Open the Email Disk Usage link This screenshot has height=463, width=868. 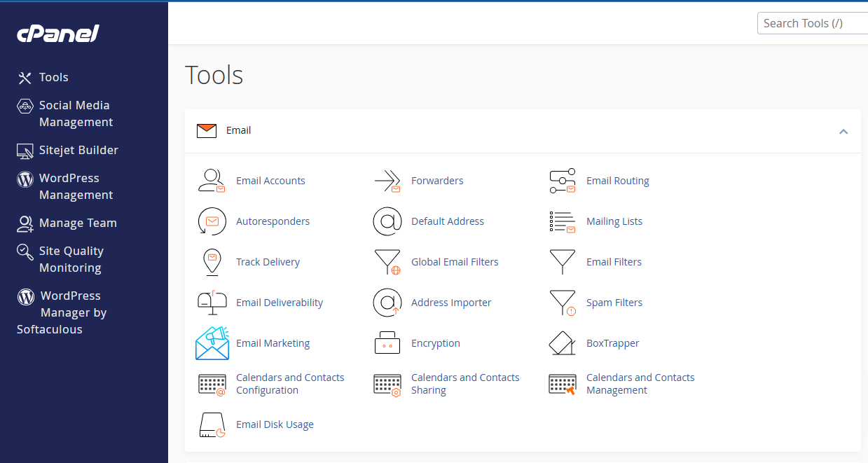(275, 424)
